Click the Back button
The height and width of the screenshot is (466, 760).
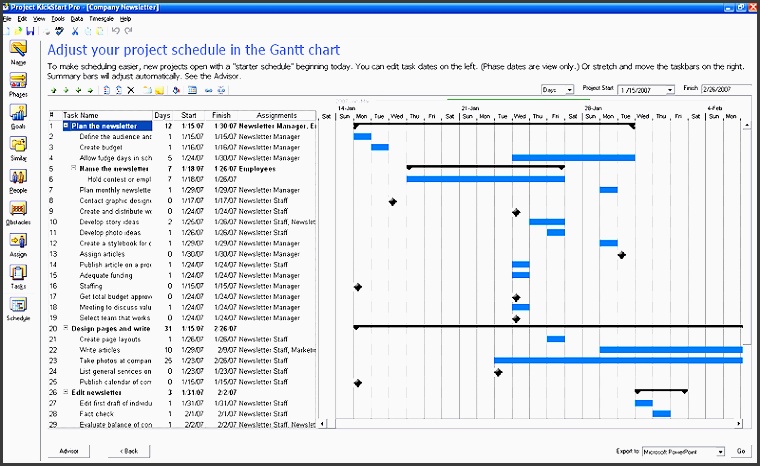click(129, 451)
